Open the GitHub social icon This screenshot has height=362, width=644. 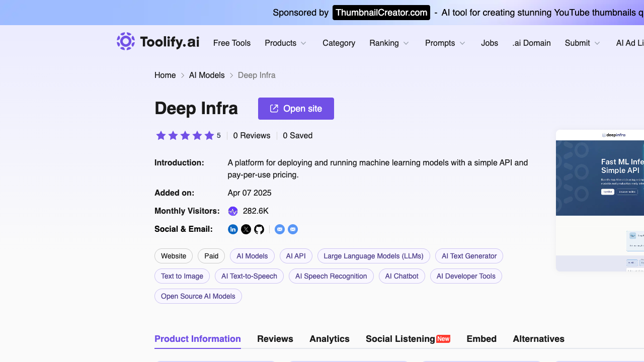pyautogui.click(x=259, y=229)
